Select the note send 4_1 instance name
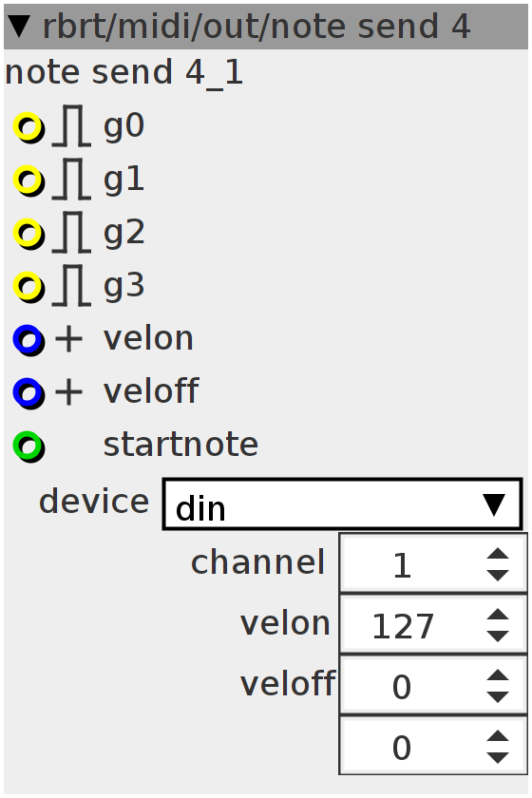Viewport: 532px width, 798px height. click(x=123, y=73)
